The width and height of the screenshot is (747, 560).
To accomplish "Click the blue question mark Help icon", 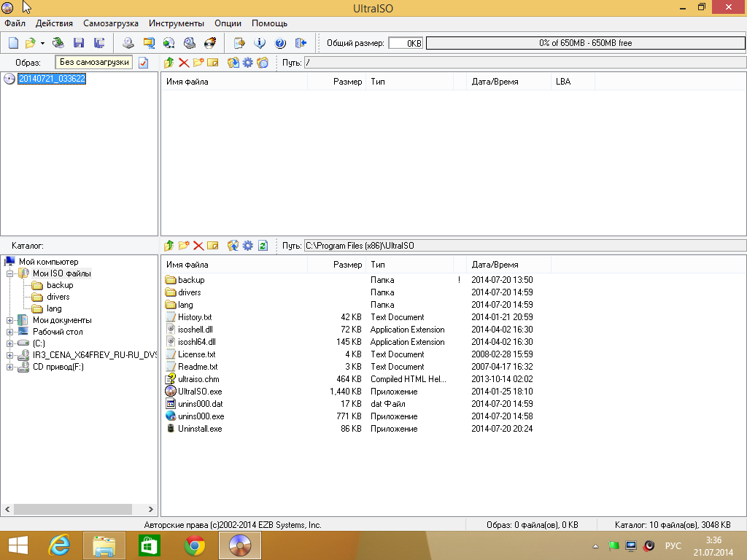I will pos(280,43).
